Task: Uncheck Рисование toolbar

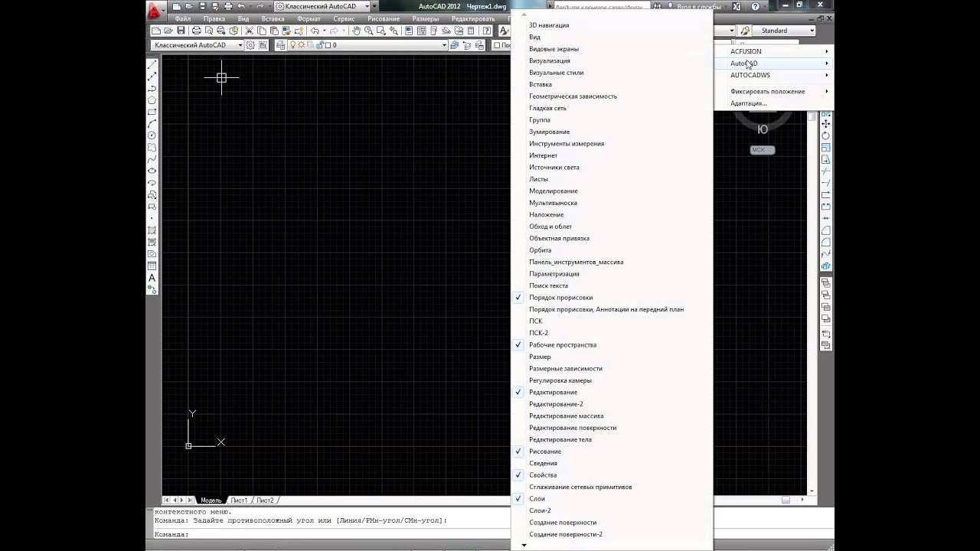Action: [611, 452]
